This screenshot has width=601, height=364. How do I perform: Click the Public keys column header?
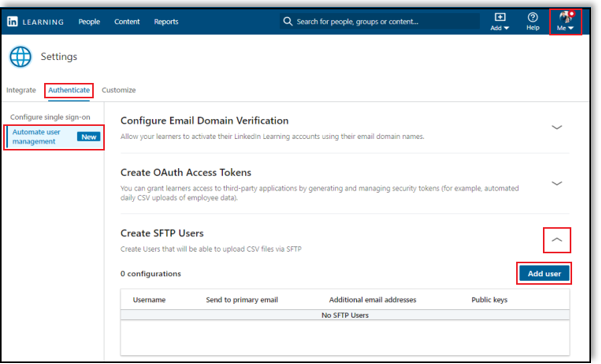(x=489, y=300)
